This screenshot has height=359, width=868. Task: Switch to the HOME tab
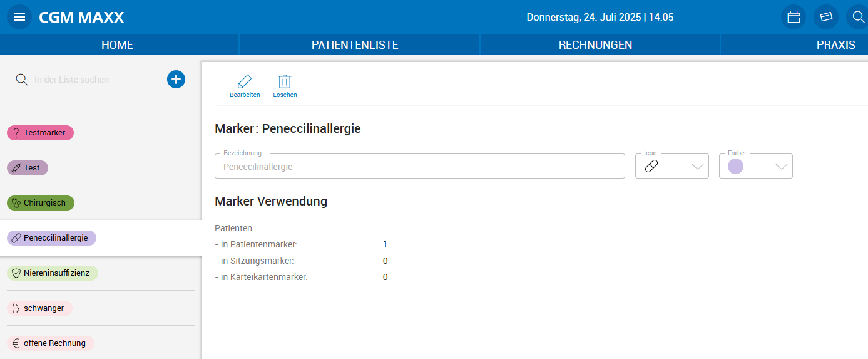[x=117, y=45]
